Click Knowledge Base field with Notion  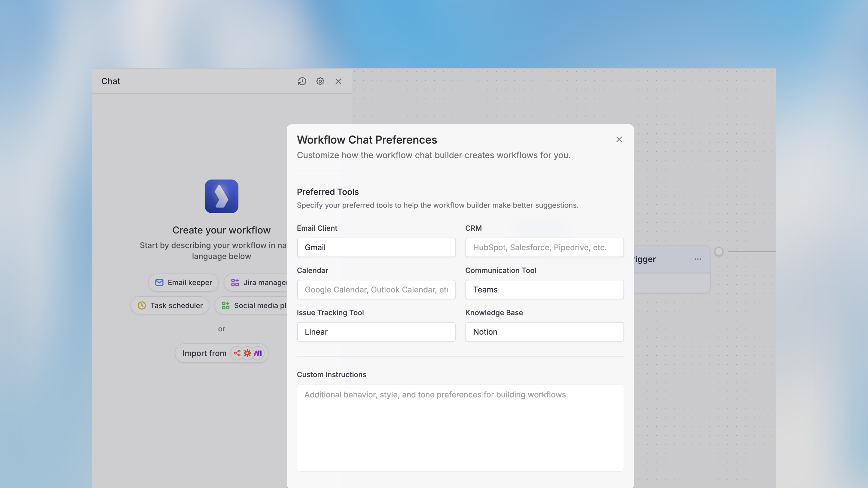click(x=544, y=332)
